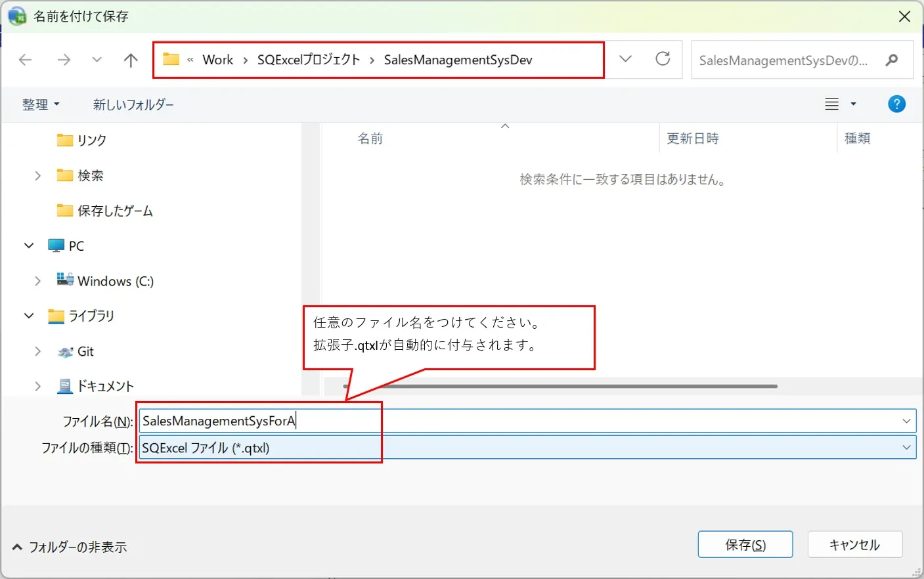Open recent locations chevron beside forward arrow

point(97,60)
